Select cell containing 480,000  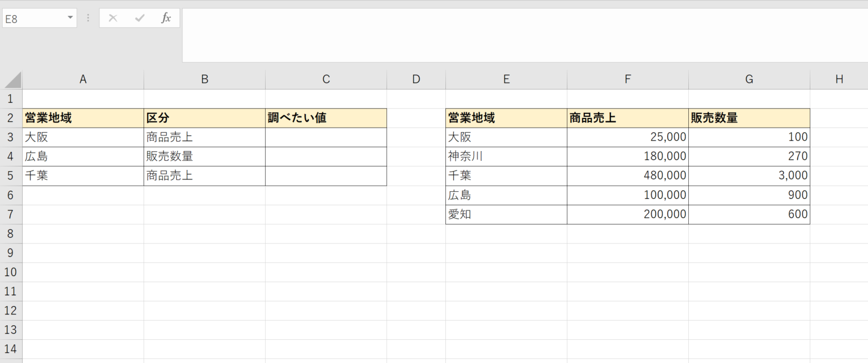coord(627,176)
